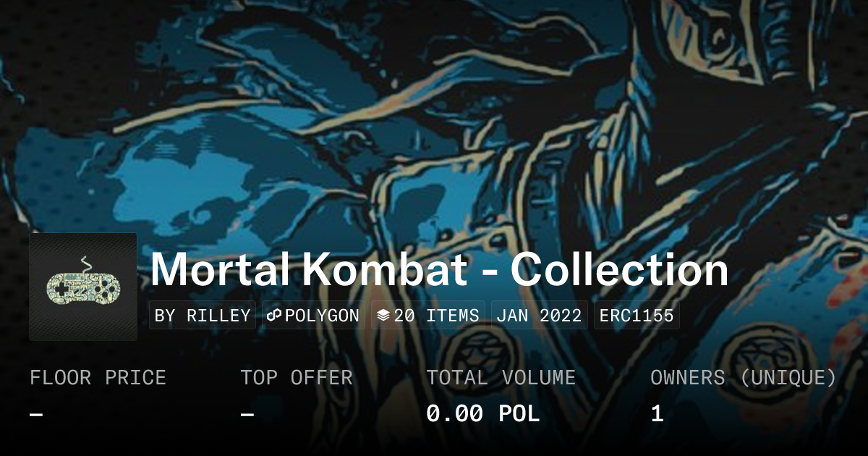Click the OWNERS (UNIQUE) label
868x456 pixels.
pos(744,378)
